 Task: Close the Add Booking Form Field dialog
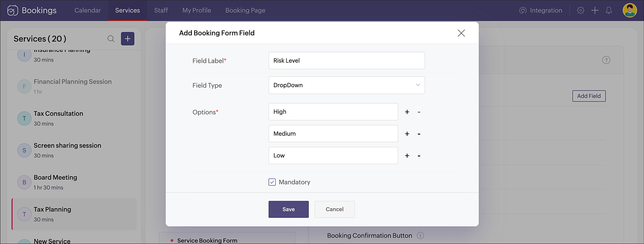tap(461, 33)
